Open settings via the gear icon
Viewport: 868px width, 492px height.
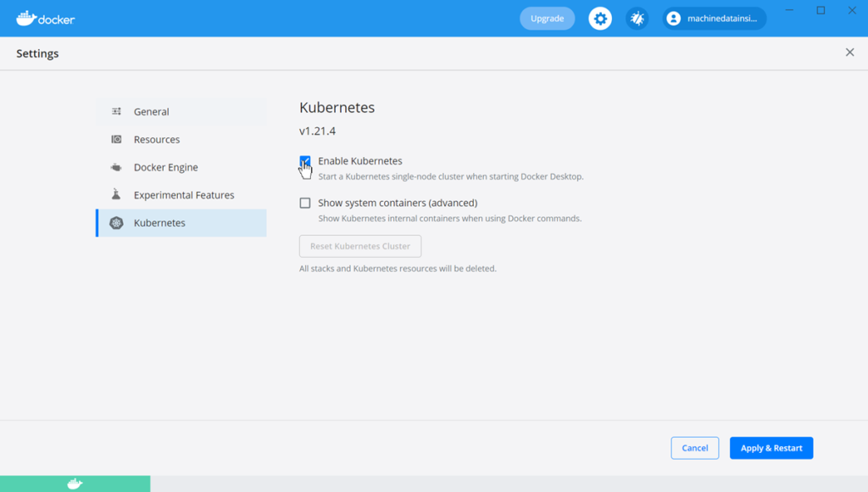(x=600, y=19)
